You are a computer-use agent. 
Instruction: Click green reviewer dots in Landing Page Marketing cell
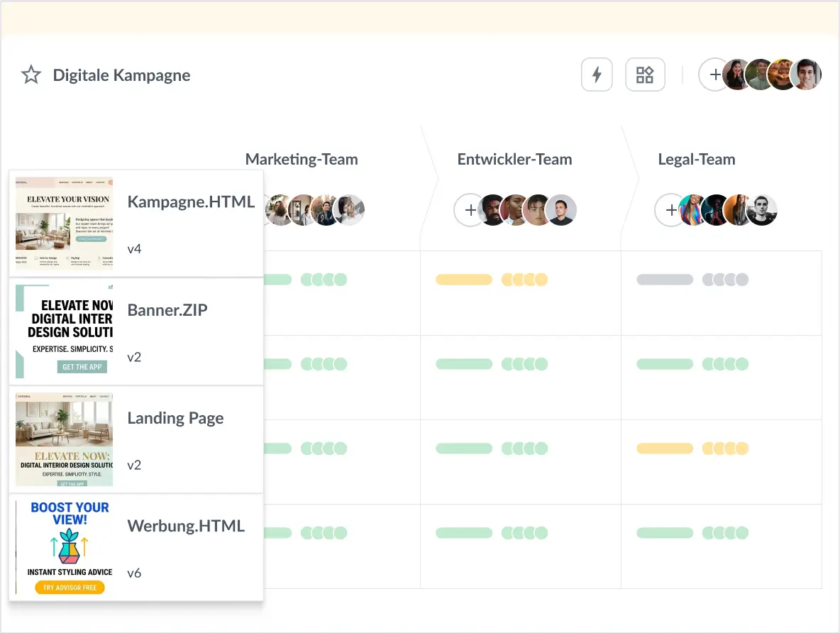pyautogui.click(x=324, y=448)
